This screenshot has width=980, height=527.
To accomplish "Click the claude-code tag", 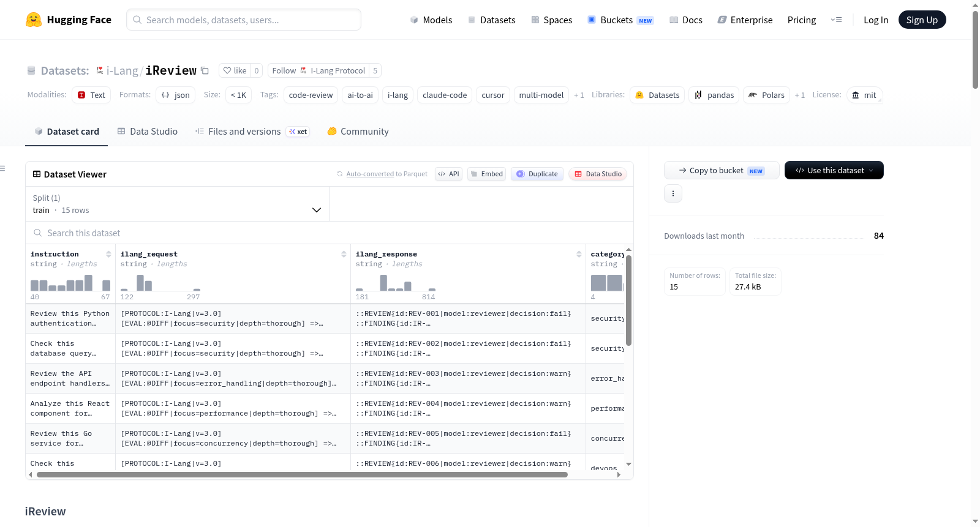I will [445, 95].
